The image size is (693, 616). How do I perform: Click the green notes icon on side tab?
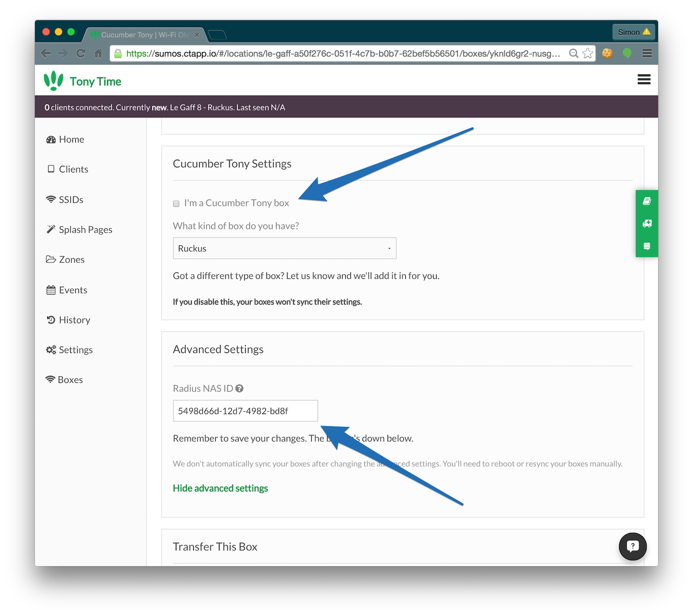pos(647,246)
